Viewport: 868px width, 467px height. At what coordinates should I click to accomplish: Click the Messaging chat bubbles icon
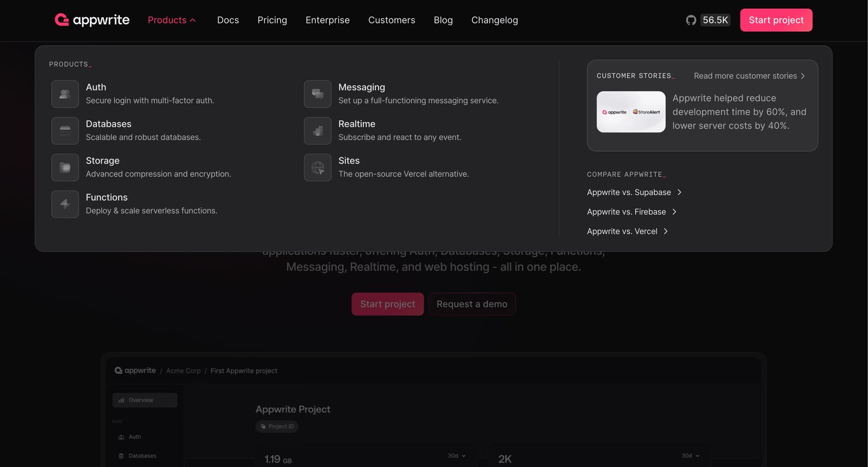coord(317,94)
